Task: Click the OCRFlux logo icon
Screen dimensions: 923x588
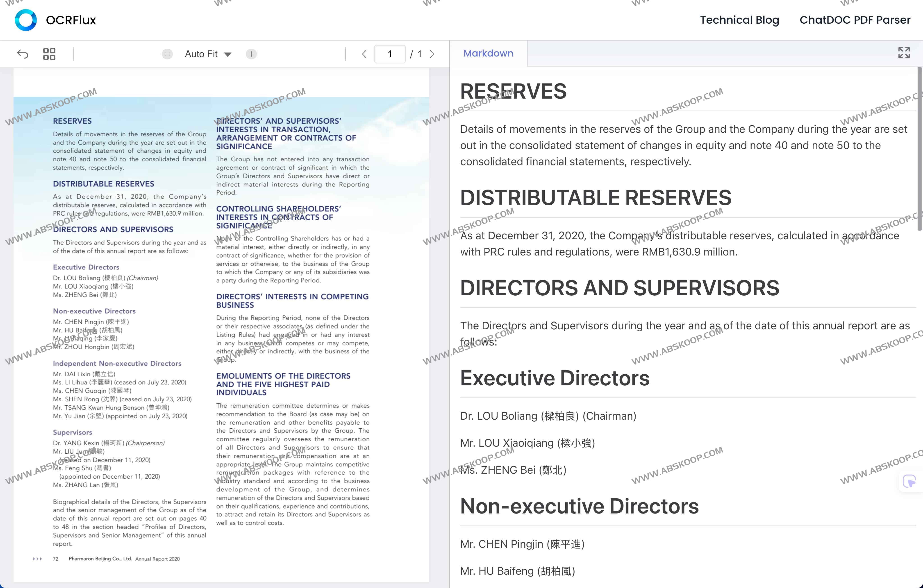Action: pos(26,20)
